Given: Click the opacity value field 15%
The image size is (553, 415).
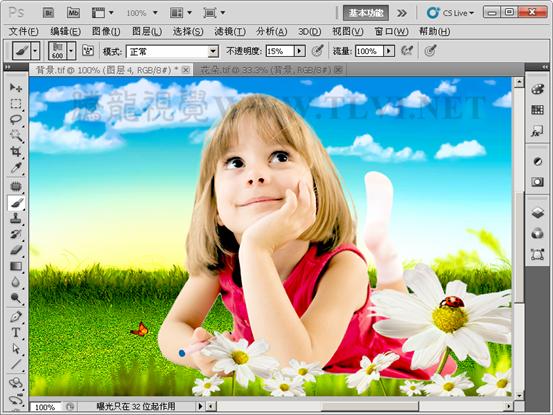Looking at the screenshot, I should [280, 51].
